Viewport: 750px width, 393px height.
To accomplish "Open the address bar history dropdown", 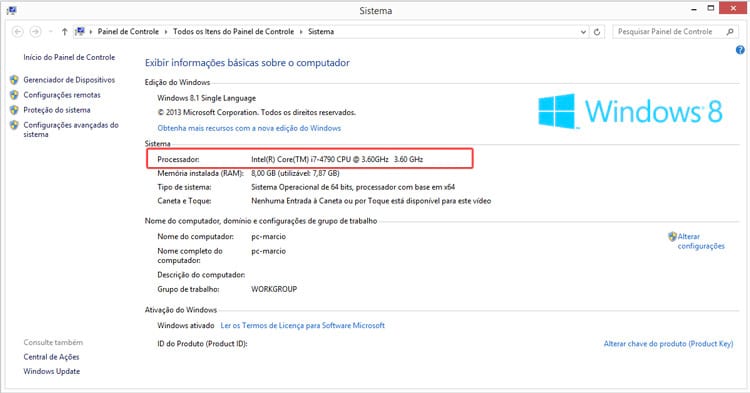I will (583, 32).
